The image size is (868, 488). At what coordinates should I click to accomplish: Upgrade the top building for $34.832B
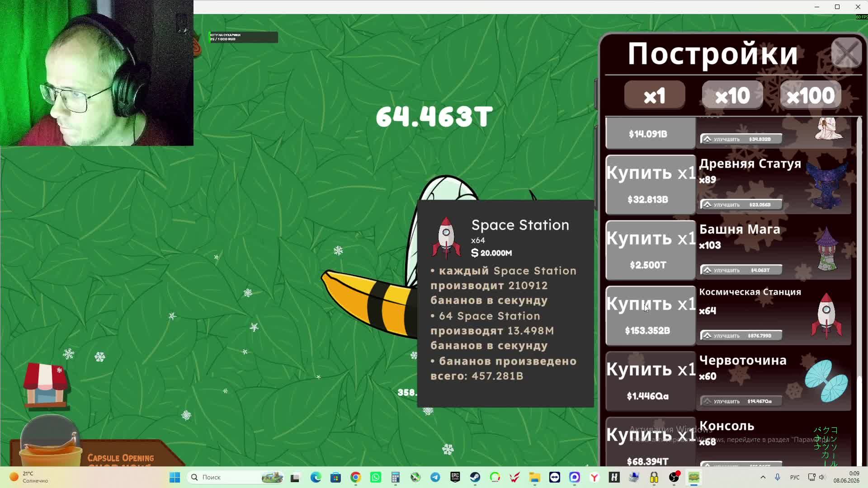click(741, 139)
